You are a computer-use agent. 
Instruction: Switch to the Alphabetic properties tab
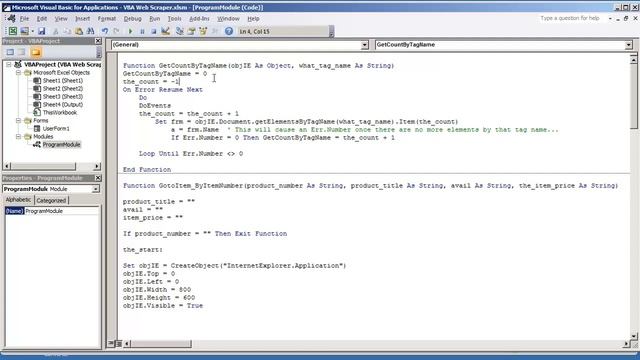click(x=18, y=200)
